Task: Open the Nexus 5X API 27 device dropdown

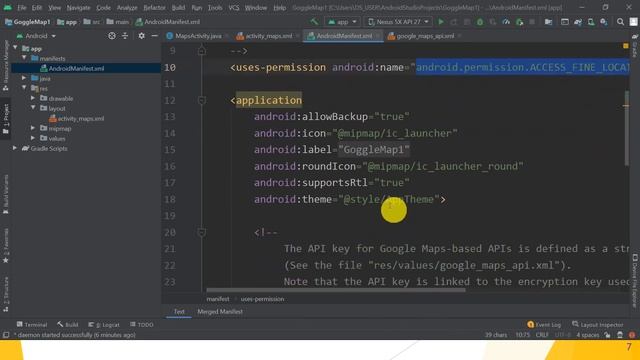Action: click(x=399, y=22)
